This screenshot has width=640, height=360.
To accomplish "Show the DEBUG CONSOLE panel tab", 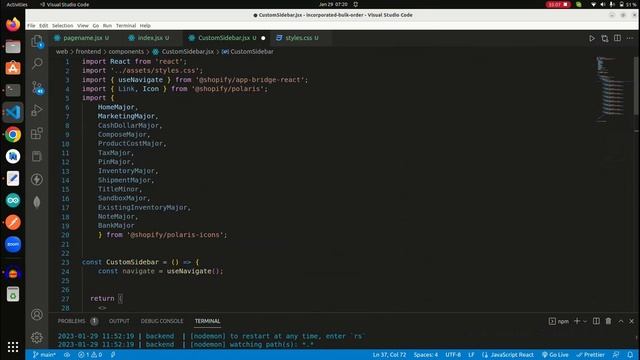I will point(162,321).
